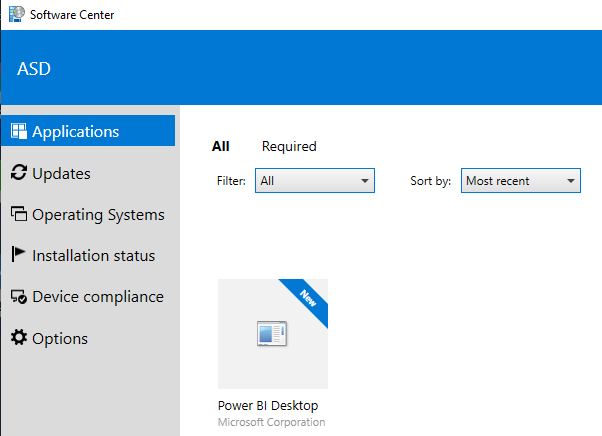The image size is (602, 436).
Task: Go to the Updates section
Action: (x=61, y=173)
